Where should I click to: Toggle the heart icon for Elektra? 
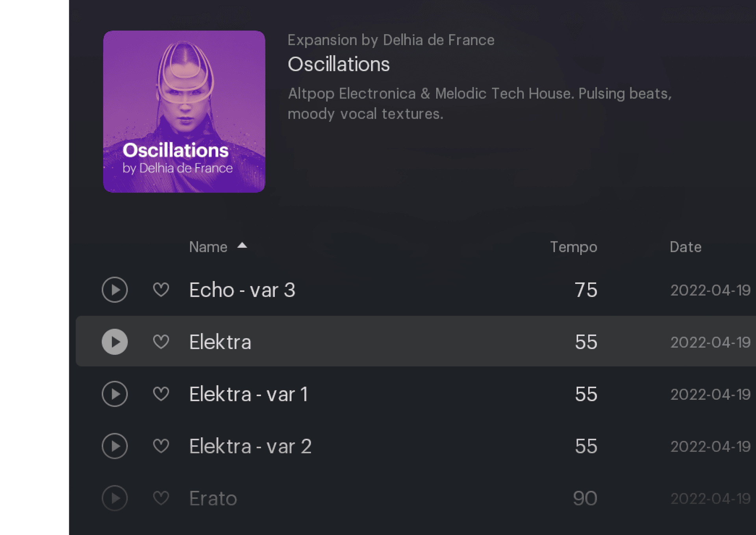[161, 342]
